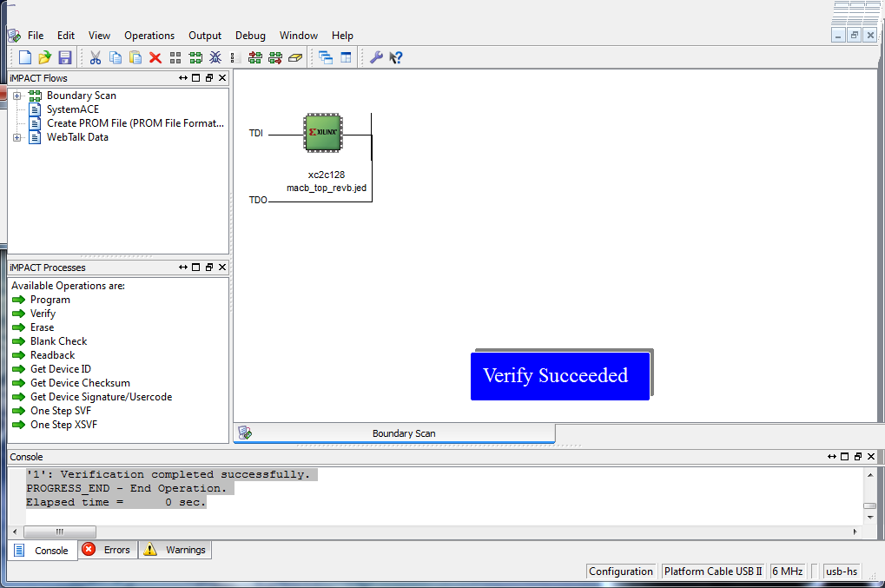Click the chain icon with red left arrow
Image resolution: width=885 pixels, height=588 pixels.
pos(255,57)
